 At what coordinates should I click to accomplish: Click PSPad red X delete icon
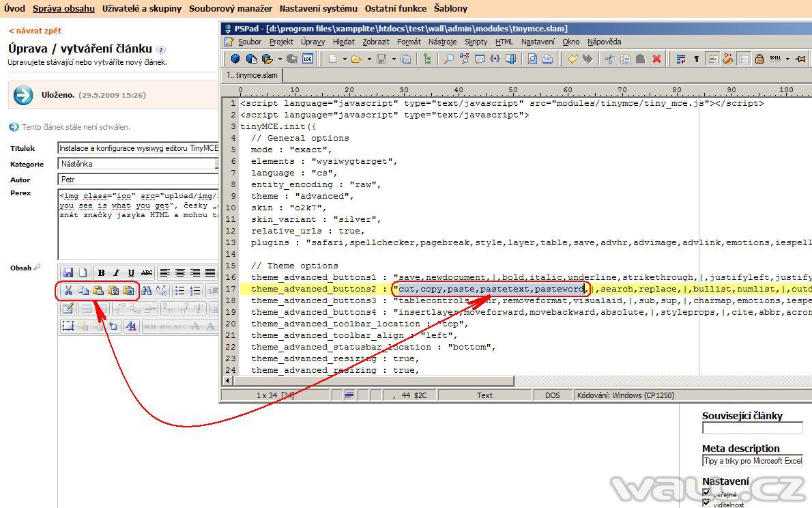(x=656, y=59)
